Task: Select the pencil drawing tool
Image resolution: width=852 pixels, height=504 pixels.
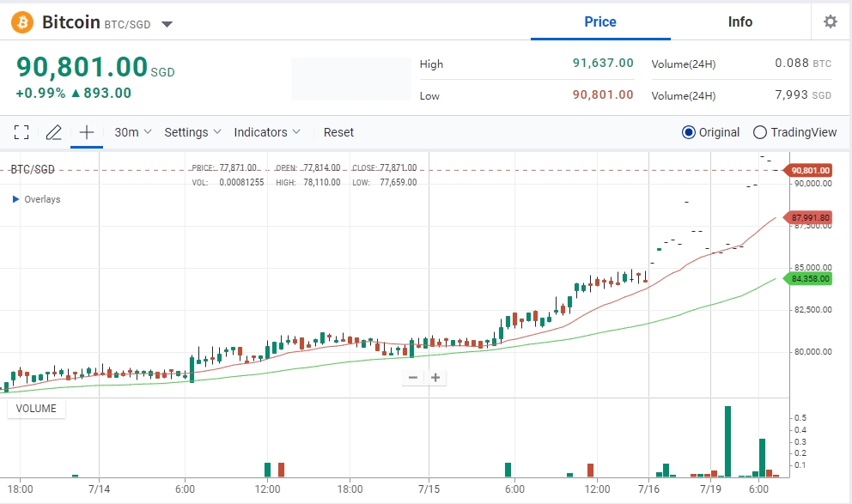Action: [53, 132]
